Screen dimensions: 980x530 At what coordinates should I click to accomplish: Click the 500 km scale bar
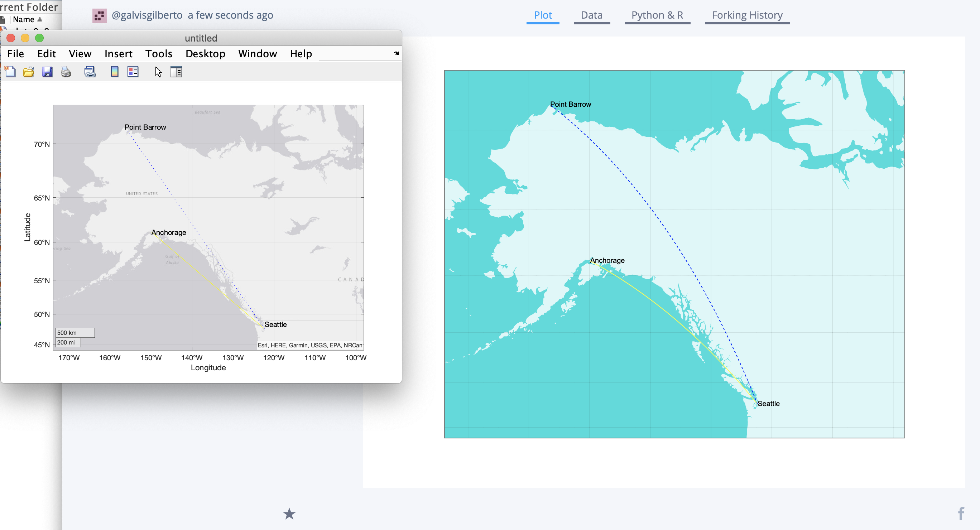point(75,333)
